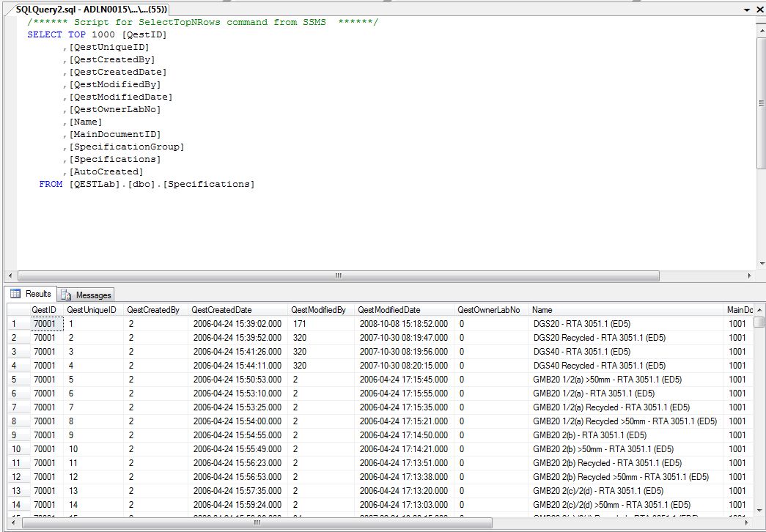
Task: Switch to the Messages tab
Action: pyautogui.click(x=86, y=295)
